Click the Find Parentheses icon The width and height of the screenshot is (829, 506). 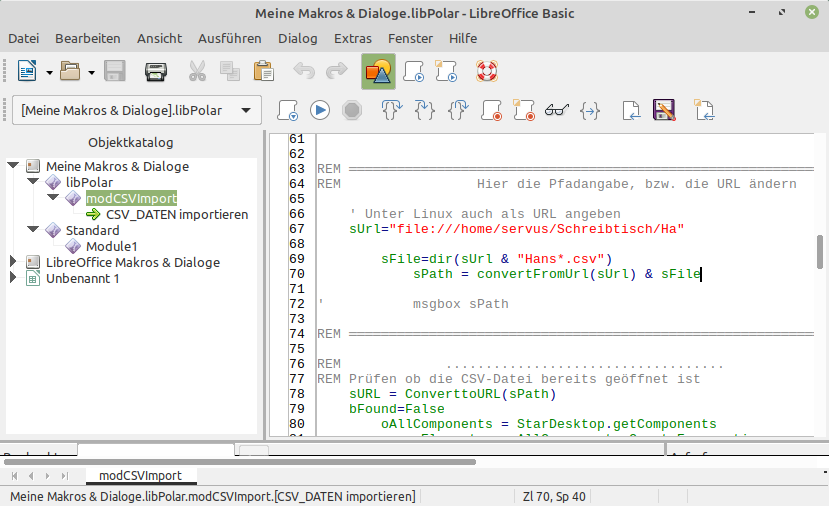[589, 111]
